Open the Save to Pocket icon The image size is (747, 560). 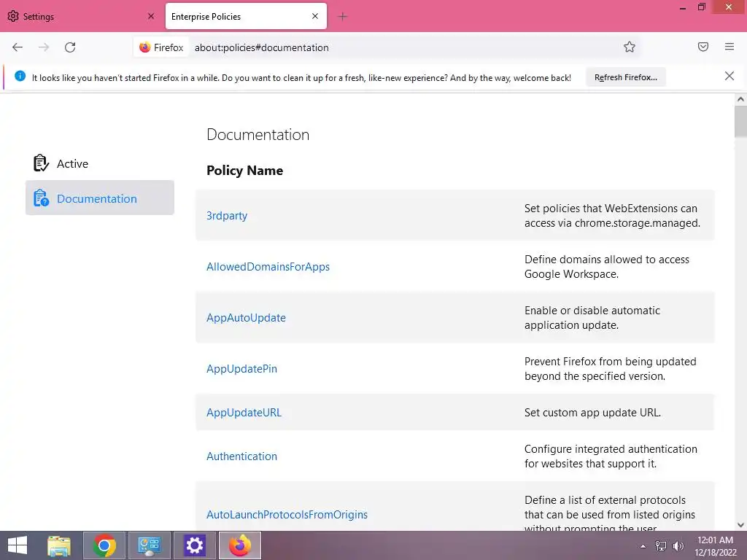point(703,47)
